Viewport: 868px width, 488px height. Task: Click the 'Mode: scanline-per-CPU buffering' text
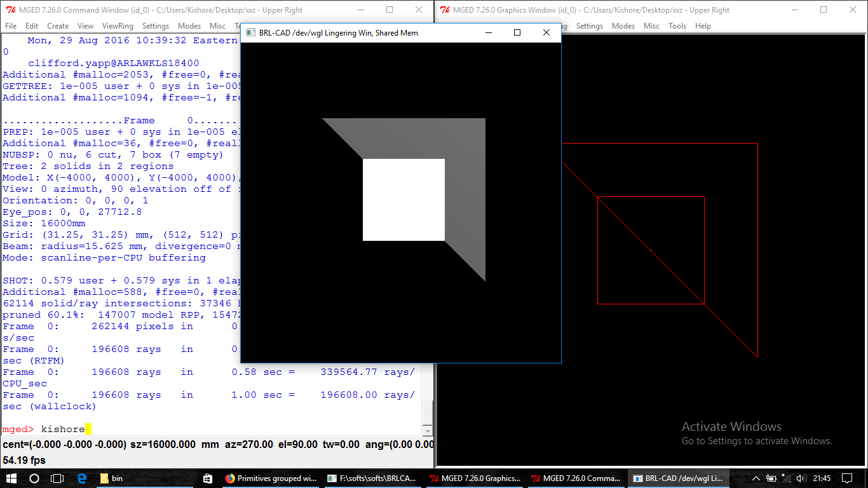pos(104,258)
